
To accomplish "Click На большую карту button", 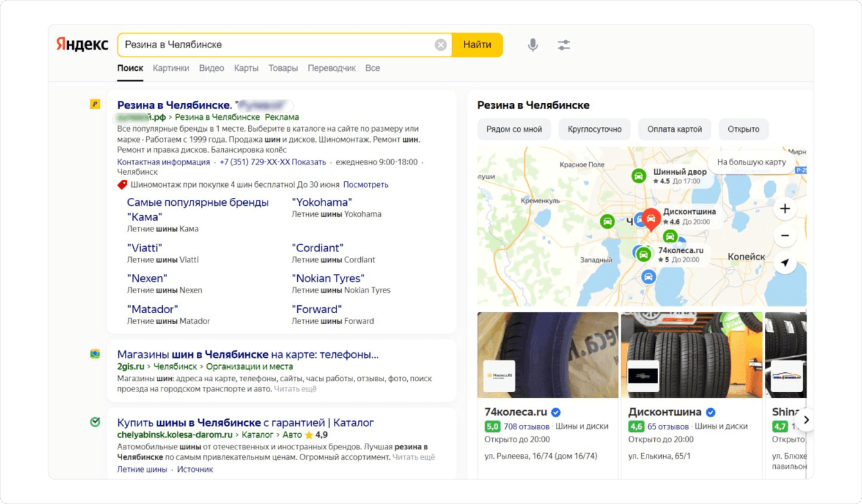I will pos(751,162).
